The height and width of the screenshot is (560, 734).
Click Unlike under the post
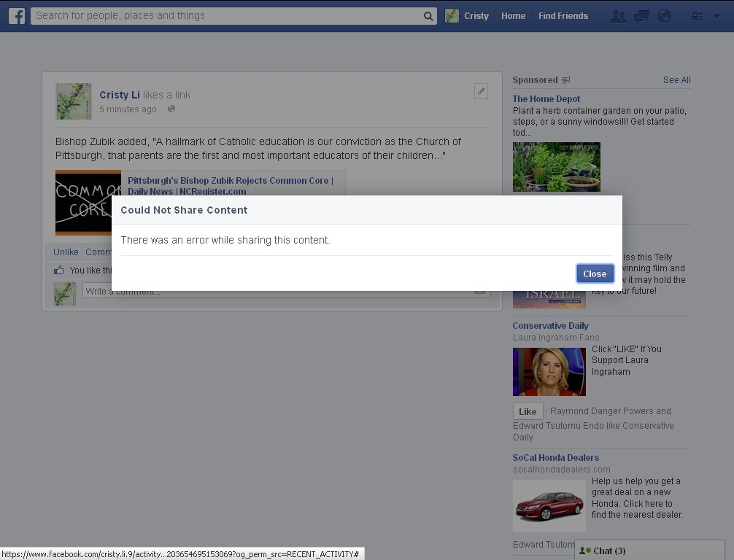pyautogui.click(x=66, y=252)
